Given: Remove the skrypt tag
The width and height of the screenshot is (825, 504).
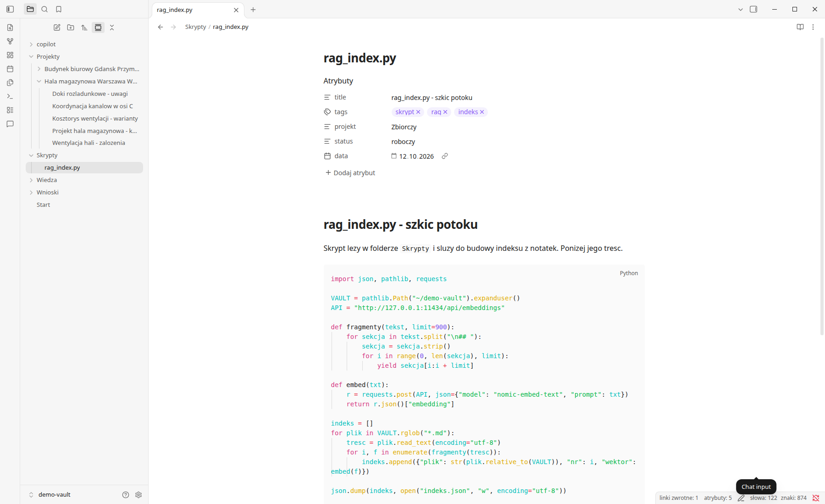Looking at the screenshot, I should pyautogui.click(x=418, y=112).
